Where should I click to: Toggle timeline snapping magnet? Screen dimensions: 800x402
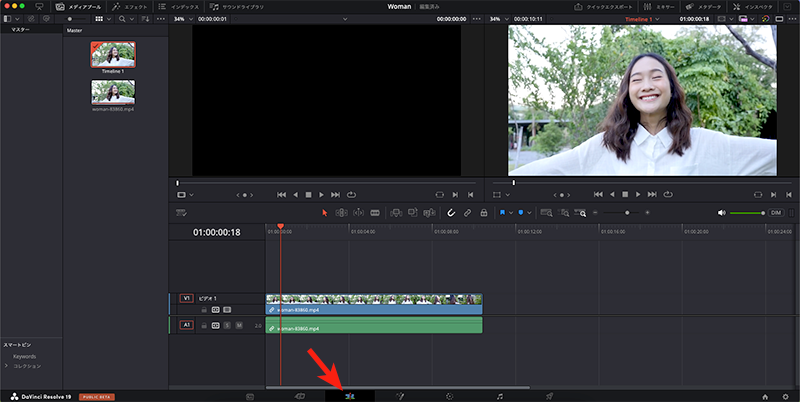tap(451, 213)
